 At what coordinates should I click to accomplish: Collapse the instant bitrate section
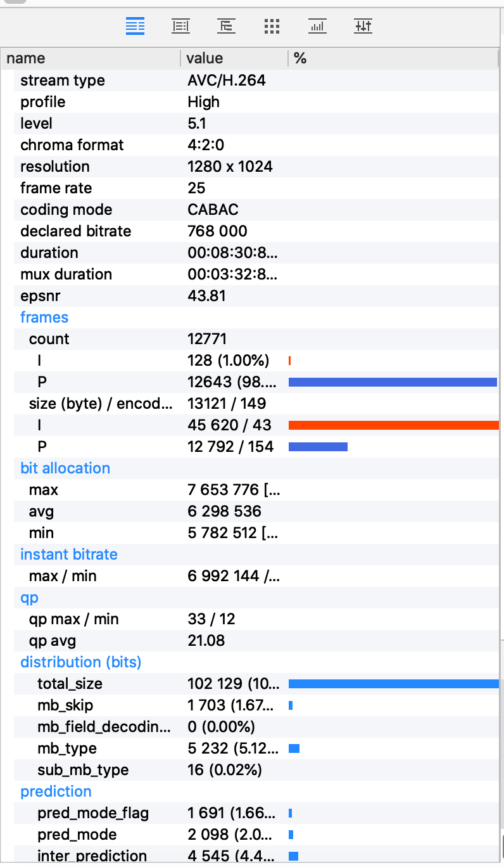coord(69,554)
